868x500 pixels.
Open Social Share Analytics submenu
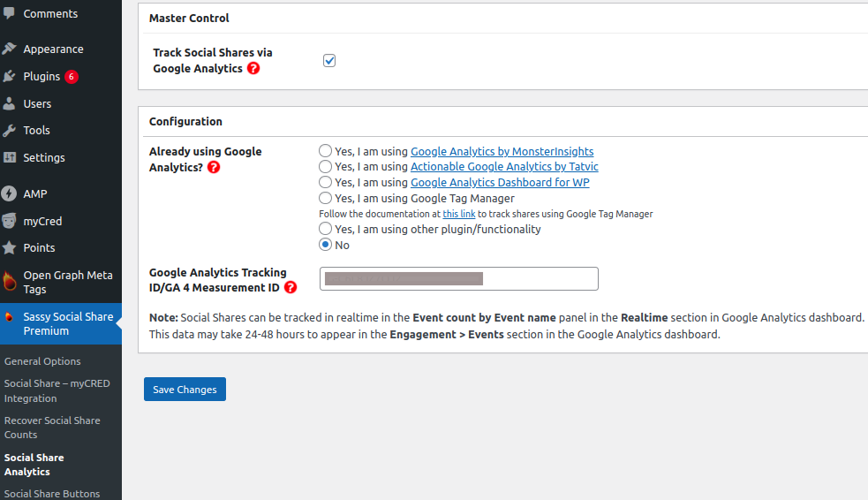tap(34, 465)
